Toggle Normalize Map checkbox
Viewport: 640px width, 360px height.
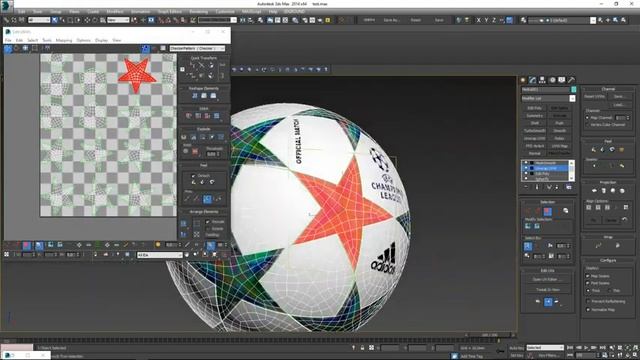coord(588,310)
